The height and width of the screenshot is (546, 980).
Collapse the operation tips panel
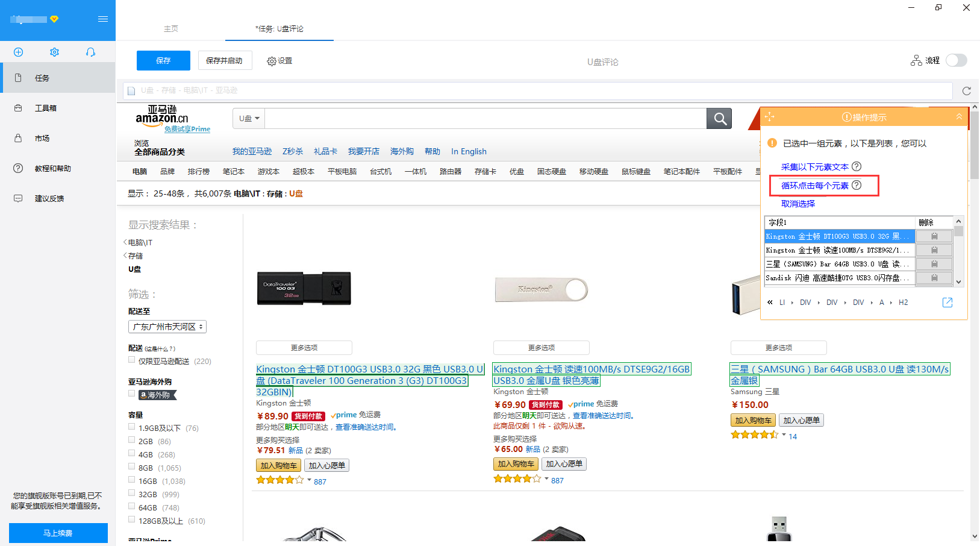click(x=959, y=116)
